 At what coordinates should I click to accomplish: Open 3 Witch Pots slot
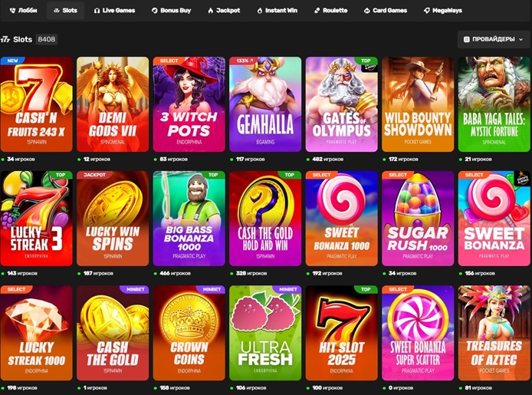(189, 104)
